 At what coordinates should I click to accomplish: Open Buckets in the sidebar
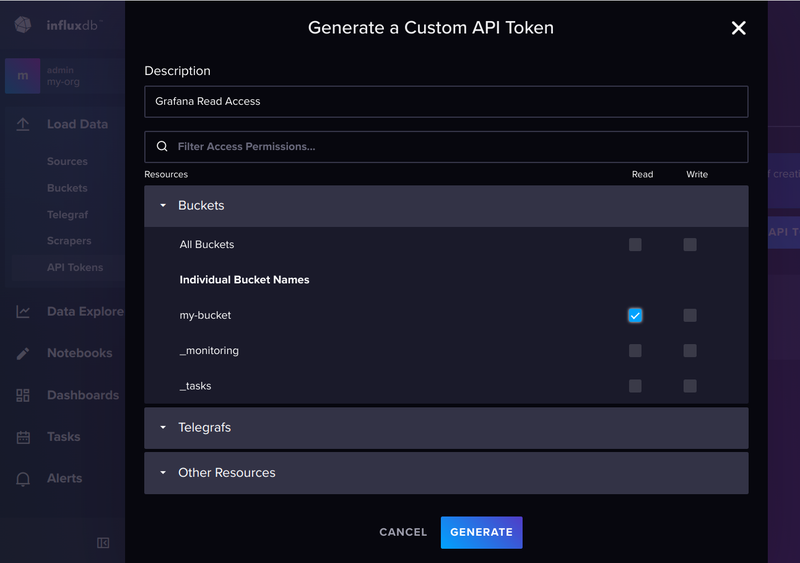(x=67, y=188)
